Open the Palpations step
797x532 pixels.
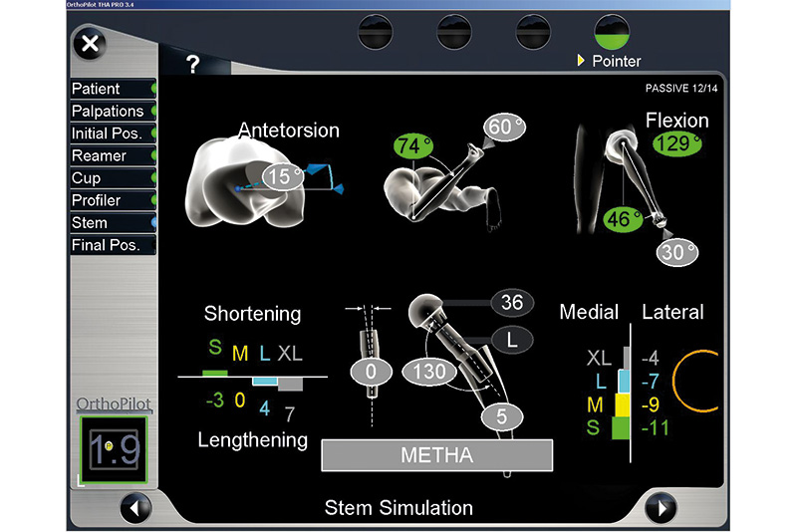[x=113, y=112]
